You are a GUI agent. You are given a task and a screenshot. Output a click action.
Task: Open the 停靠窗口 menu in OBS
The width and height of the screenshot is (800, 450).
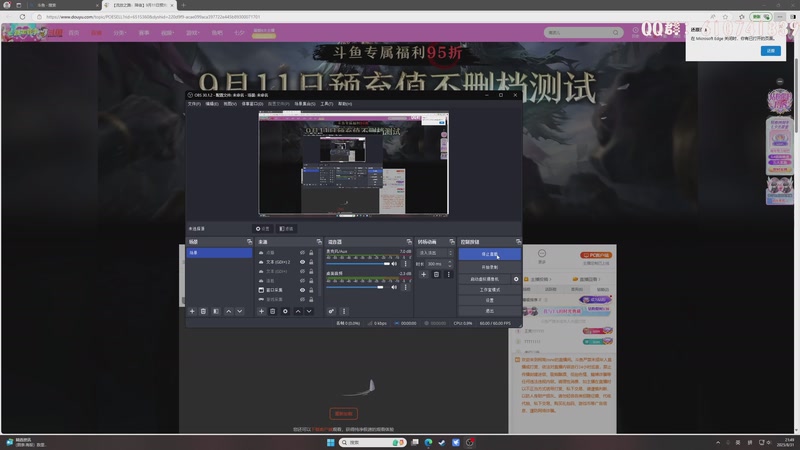[x=253, y=104]
